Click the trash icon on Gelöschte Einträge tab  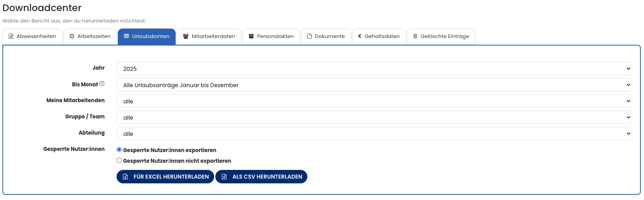point(415,36)
